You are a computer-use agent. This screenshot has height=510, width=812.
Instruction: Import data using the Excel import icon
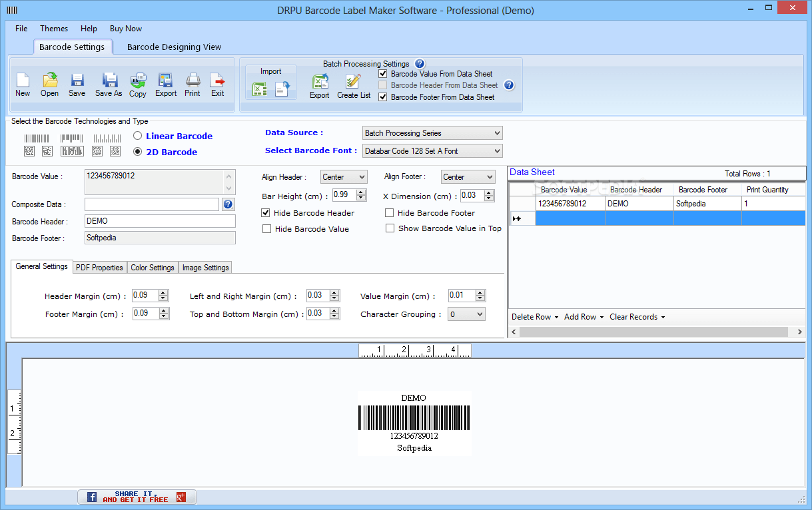pyautogui.click(x=260, y=89)
